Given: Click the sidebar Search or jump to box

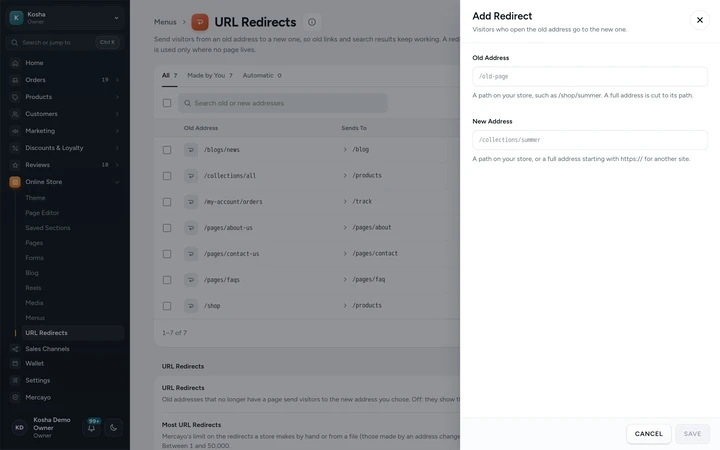Looking at the screenshot, I should pos(65,42).
